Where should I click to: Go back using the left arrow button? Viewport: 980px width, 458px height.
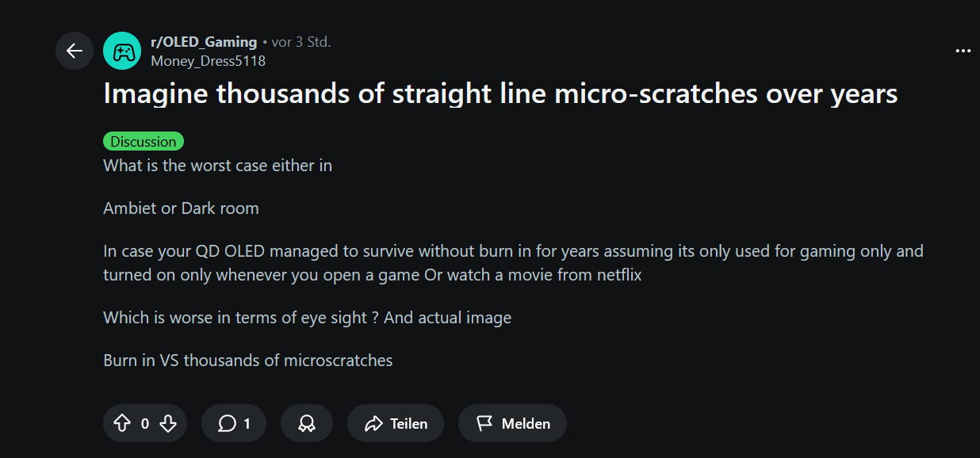click(75, 51)
